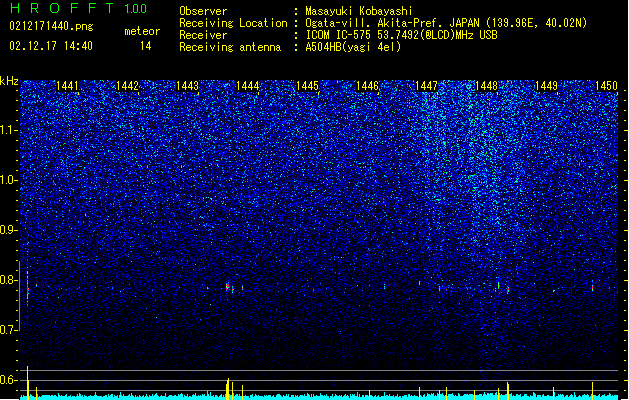Click the Receiving antenna label
The image size is (629, 400).
230,47
